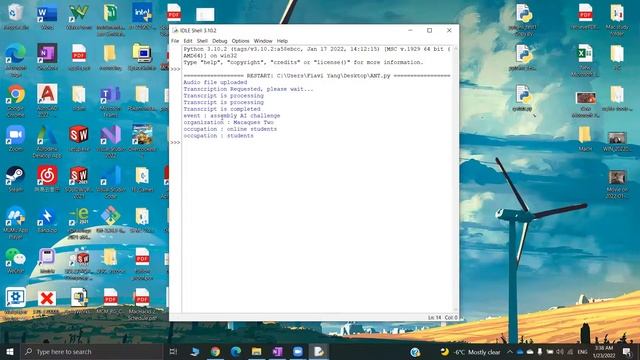Screen dimensions: 640x360
Task: Open the OneNote desktop shortcut
Action: [x=47, y=57]
